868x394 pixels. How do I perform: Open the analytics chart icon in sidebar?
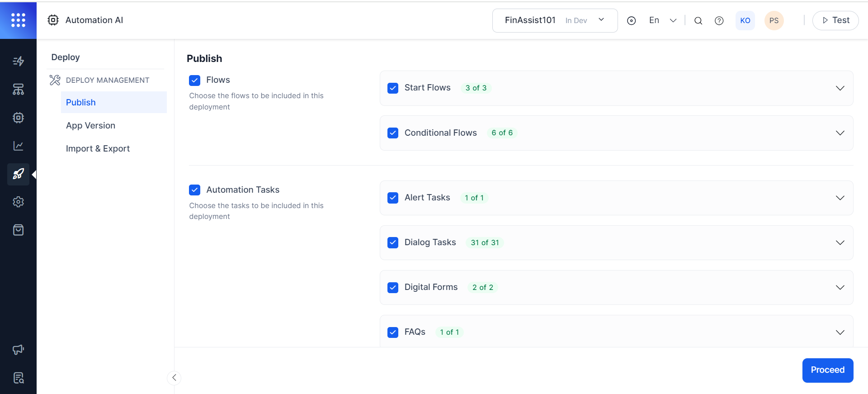18,146
